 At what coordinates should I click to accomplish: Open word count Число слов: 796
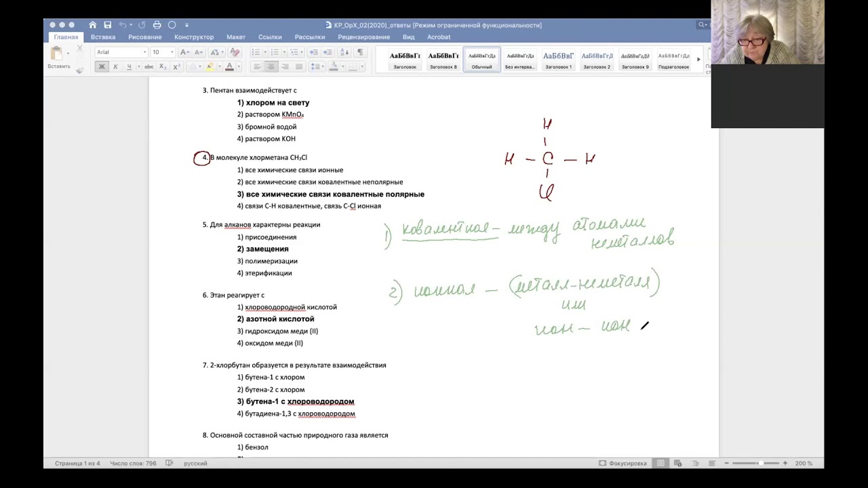[133, 463]
